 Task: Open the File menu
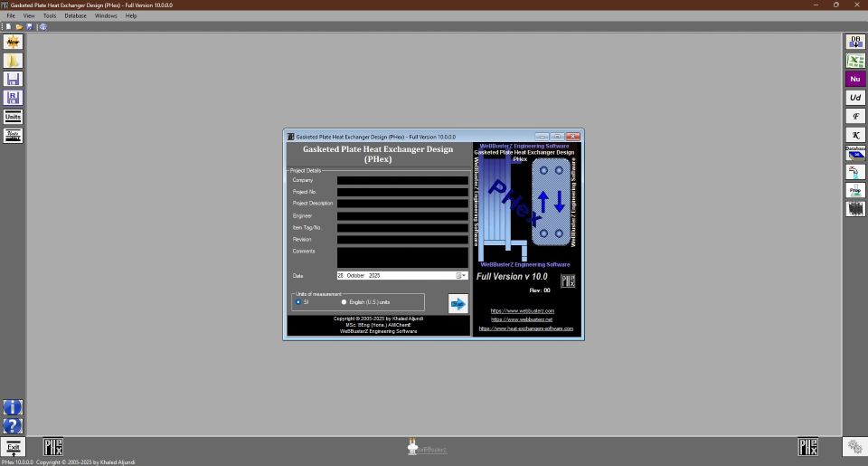click(11, 15)
